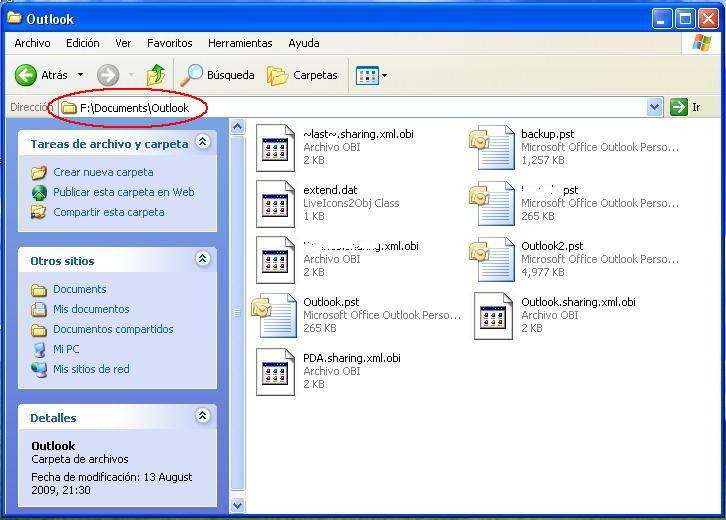Collapse the Detalles panel
The width and height of the screenshot is (726, 520).
[x=202, y=415]
